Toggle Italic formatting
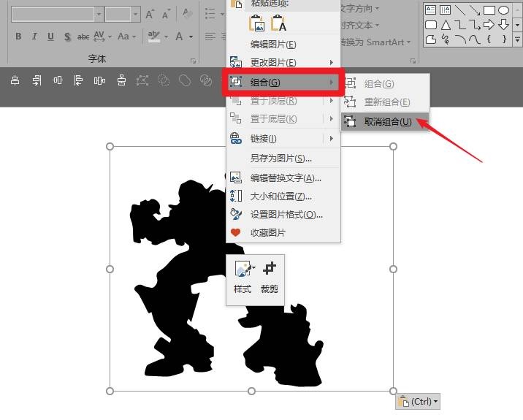 34,36
